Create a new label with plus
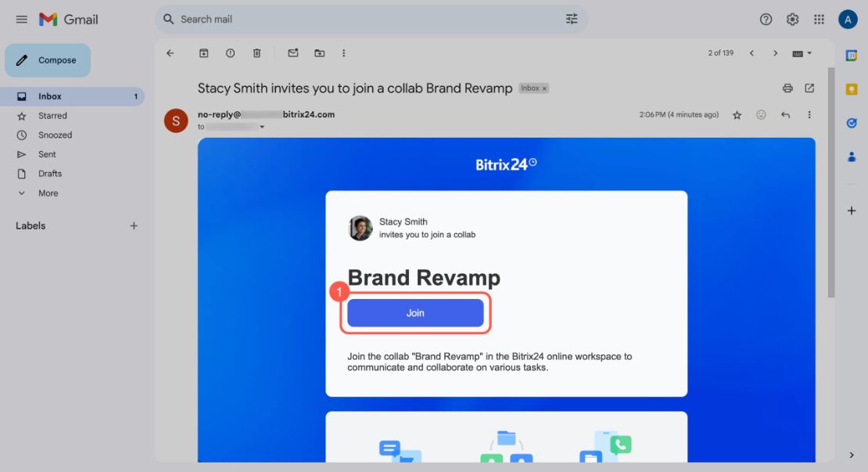The width and height of the screenshot is (868, 472). coord(134,226)
